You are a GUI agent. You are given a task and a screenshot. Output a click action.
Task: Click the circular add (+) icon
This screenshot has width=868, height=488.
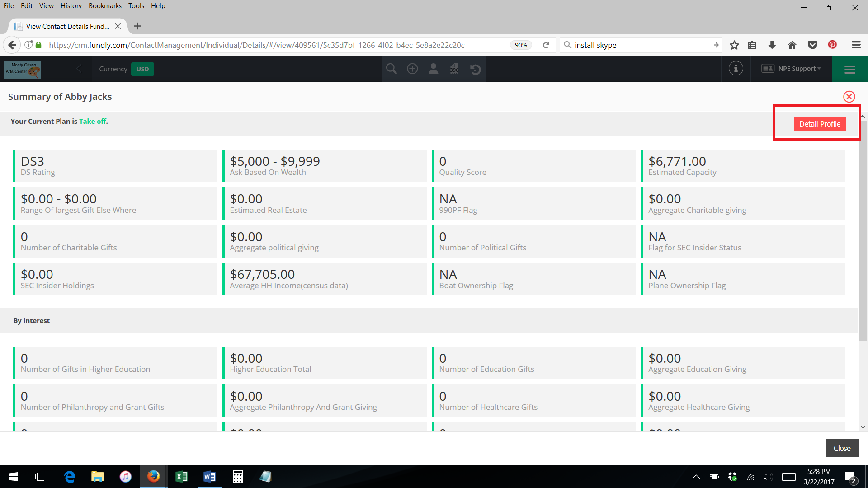click(x=412, y=69)
